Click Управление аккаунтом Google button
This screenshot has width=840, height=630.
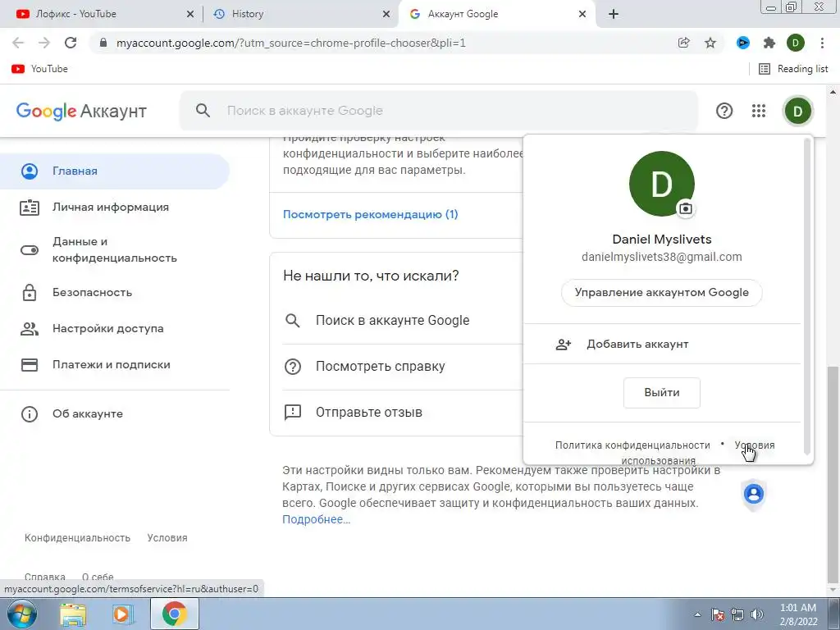(662, 293)
